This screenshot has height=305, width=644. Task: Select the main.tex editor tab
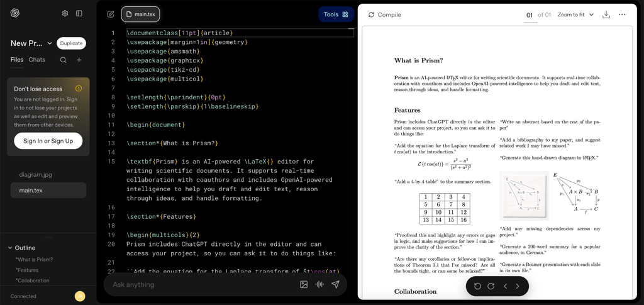pos(140,14)
